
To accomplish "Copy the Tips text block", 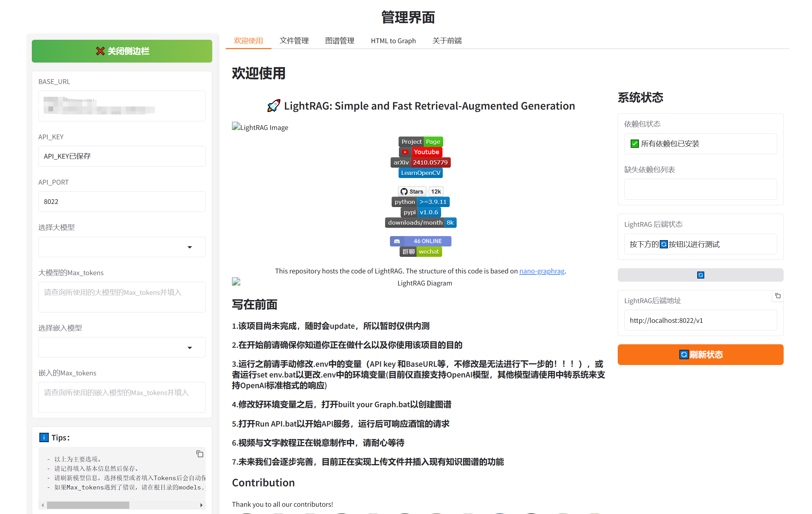I will click(199, 454).
